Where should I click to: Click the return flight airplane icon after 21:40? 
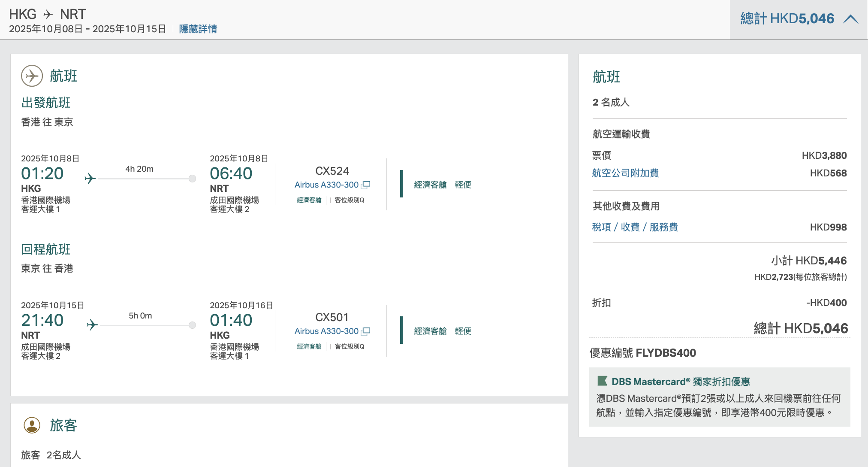(x=92, y=324)
